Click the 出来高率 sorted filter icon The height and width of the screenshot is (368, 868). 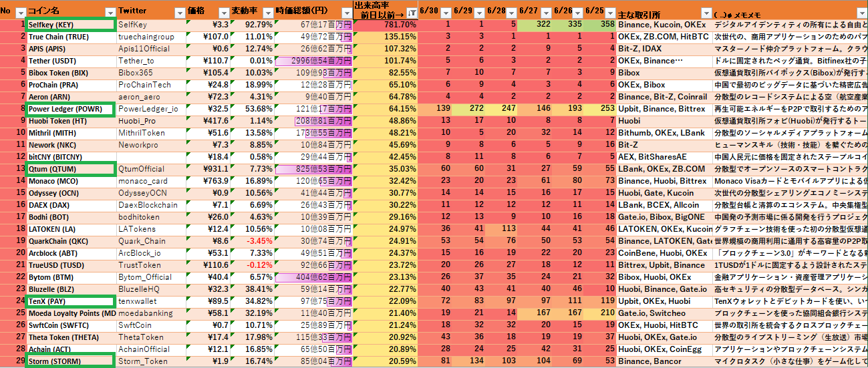click(411, 13)
